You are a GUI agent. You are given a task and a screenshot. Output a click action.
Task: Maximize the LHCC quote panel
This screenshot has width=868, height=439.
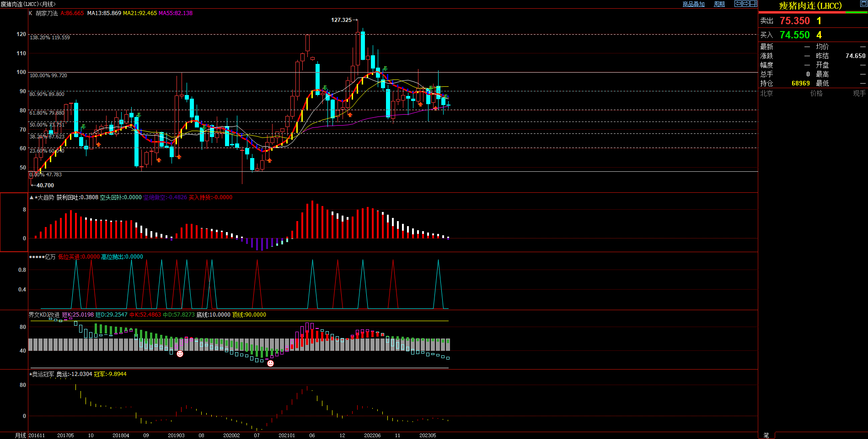863,4
